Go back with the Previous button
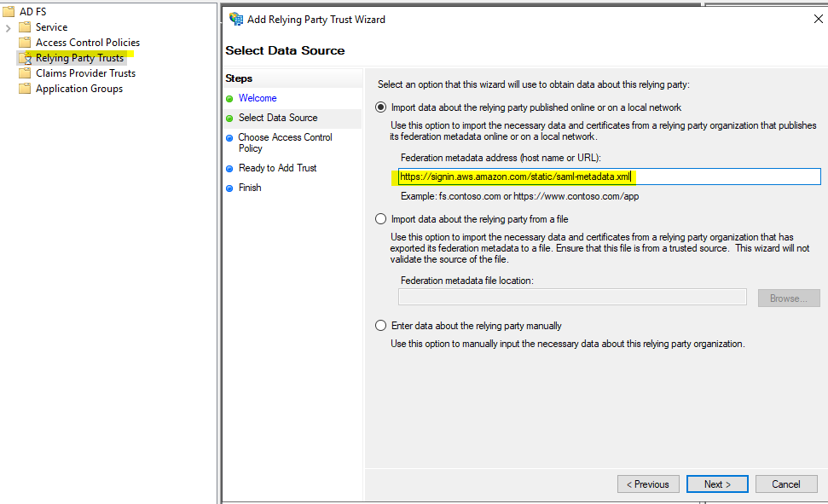This screenshot has height=504, width=828. 648,484
